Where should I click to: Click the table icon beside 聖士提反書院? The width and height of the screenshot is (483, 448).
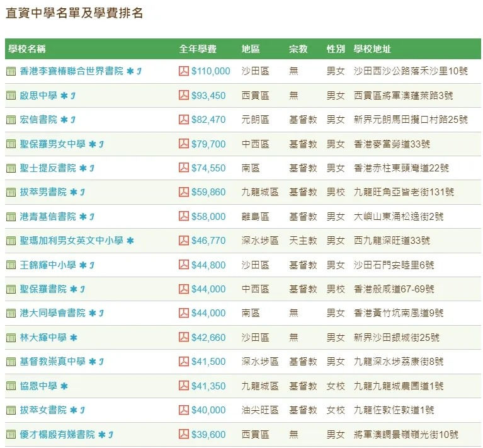point(11,168)
